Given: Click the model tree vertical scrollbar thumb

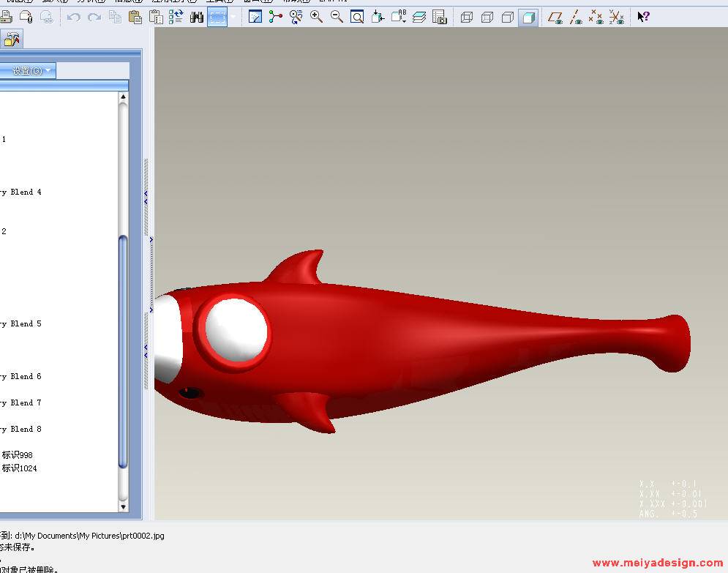Looking at the screenshot, I should 123,351.
